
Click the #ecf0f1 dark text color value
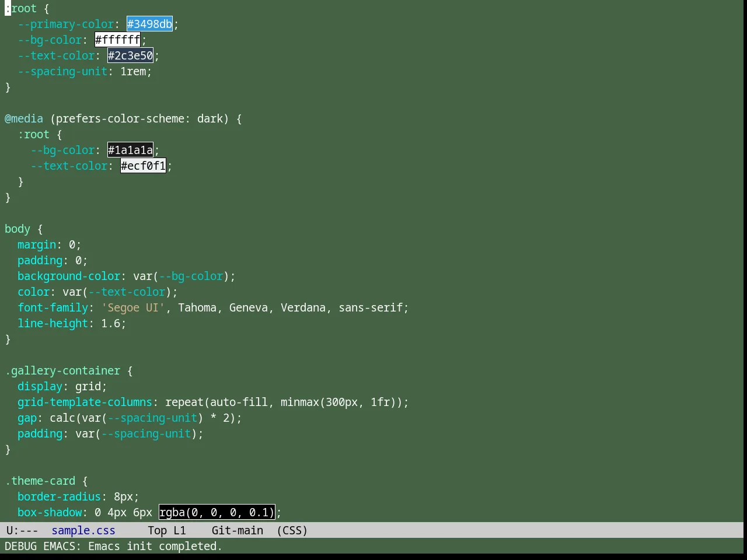(x=143, y=166)
